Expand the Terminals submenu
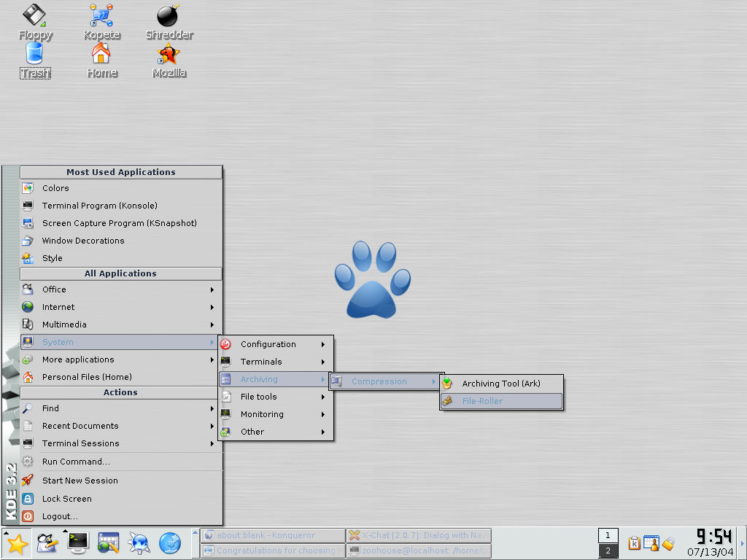747x560 pixels. coord(276,362)
